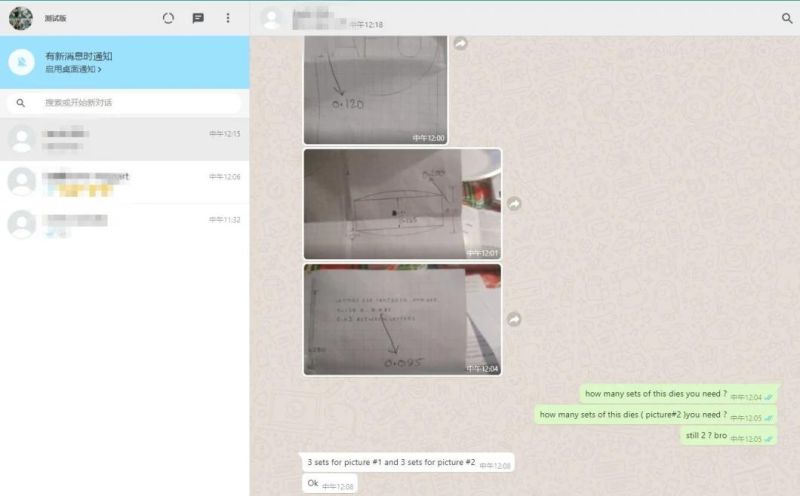Search messages with the top-right magnifier icon
This screenshot has width=800, height=496.
[x=787, y=18]
